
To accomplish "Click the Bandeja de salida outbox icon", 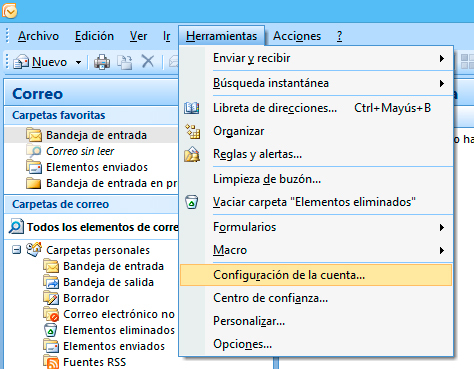I will point(51,282).
